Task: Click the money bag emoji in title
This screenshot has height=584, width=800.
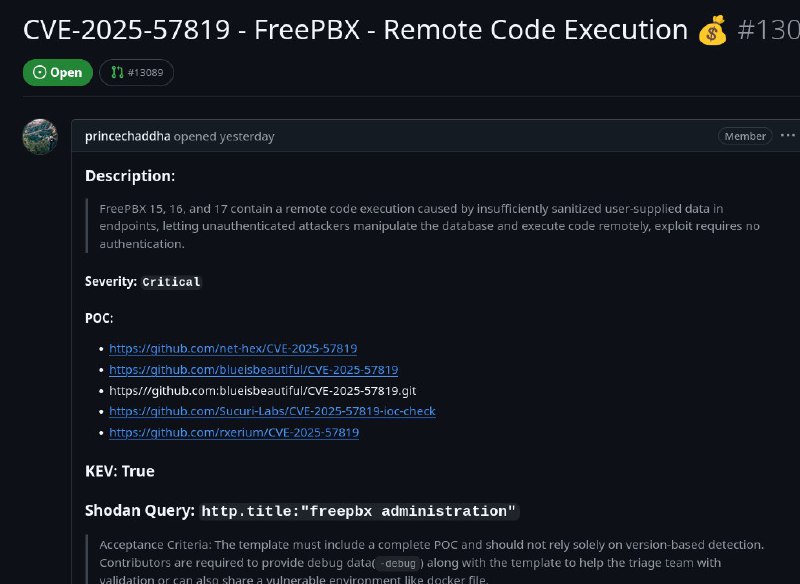Action: (713, 30)
